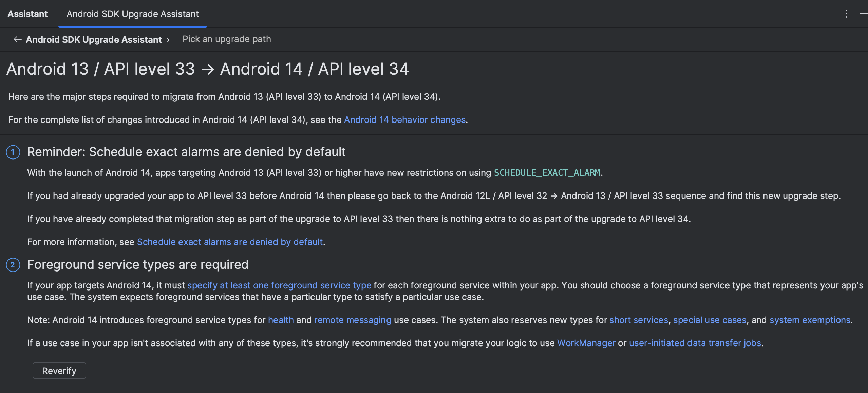The image size is (868, 393).
Task: Open the WorkManager documentation link
Action: point(587,343)
